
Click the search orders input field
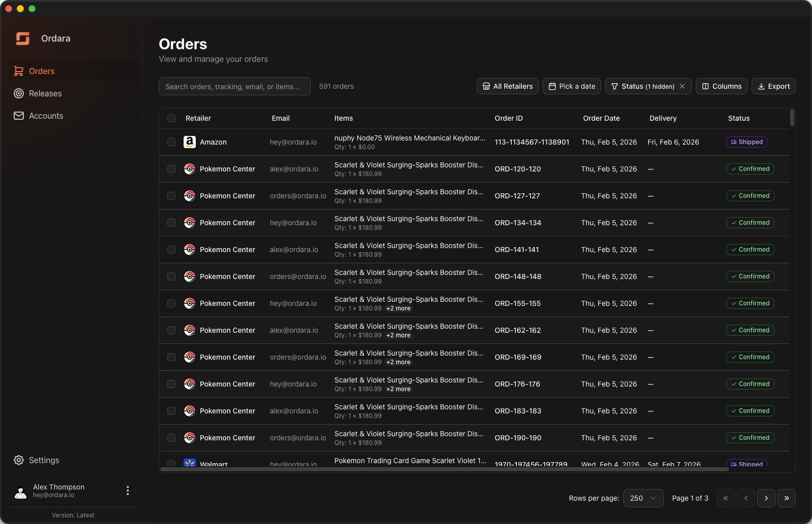(x=234, y=86)
